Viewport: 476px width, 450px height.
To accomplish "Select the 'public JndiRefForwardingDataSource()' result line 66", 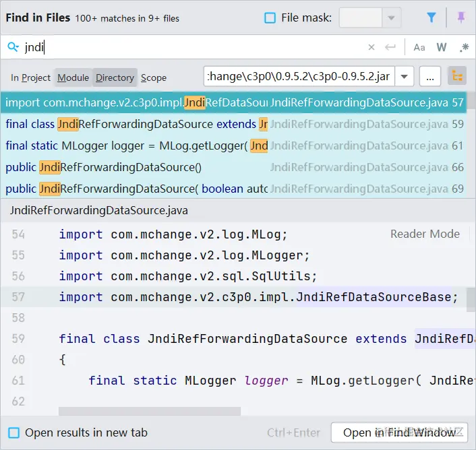I will point(233,167).
